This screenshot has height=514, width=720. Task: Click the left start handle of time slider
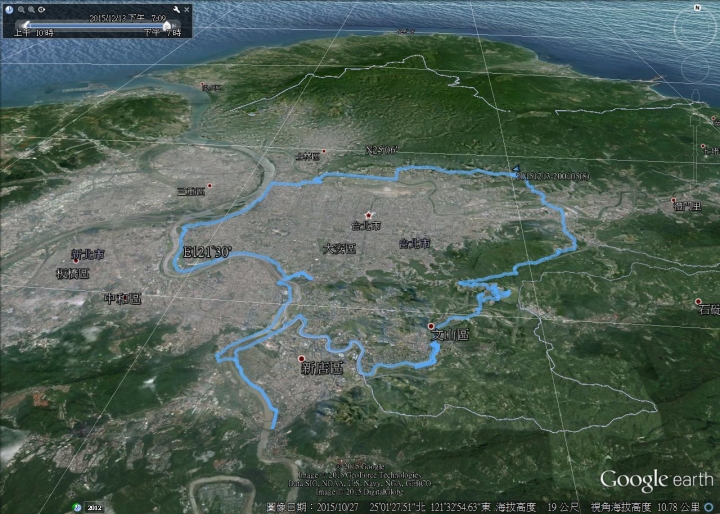point(26,25)
